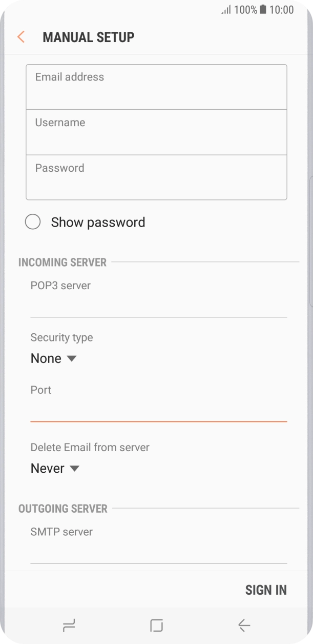The height and width of the screenshot is (644, 313).
Task: Tap the orange-underlined Port field
Action: coord(157,405)
